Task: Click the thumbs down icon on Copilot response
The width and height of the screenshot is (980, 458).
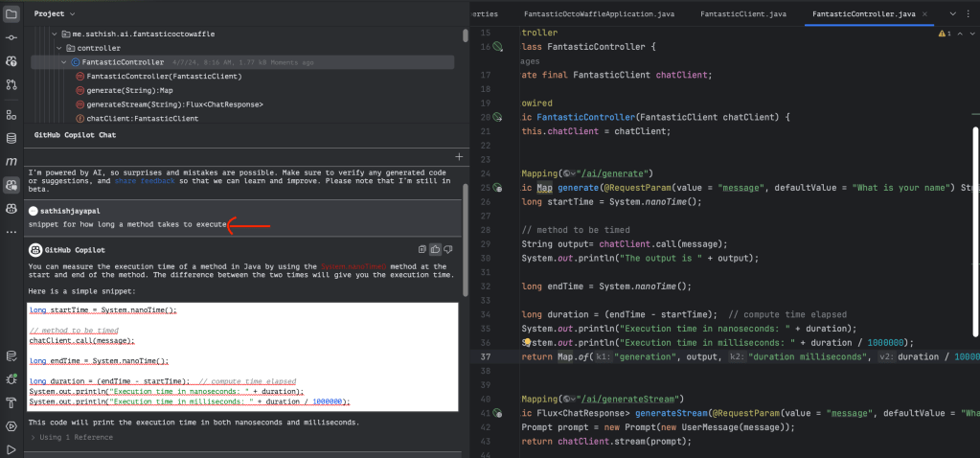Action: coord(448,249)
